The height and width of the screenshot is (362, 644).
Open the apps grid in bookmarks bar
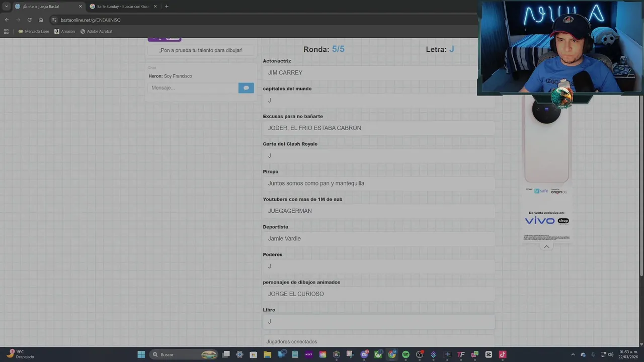coord(6,31)
